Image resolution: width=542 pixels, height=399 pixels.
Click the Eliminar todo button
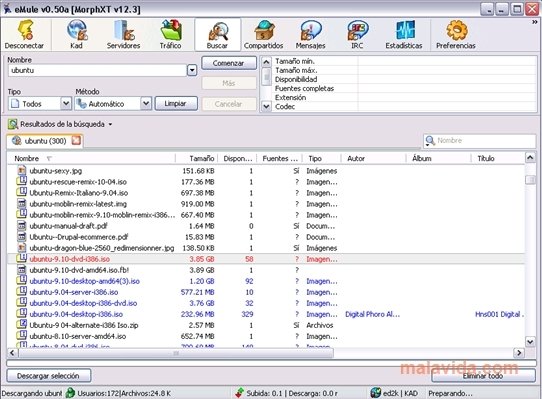pyautogui.click(x=483, y=375)
